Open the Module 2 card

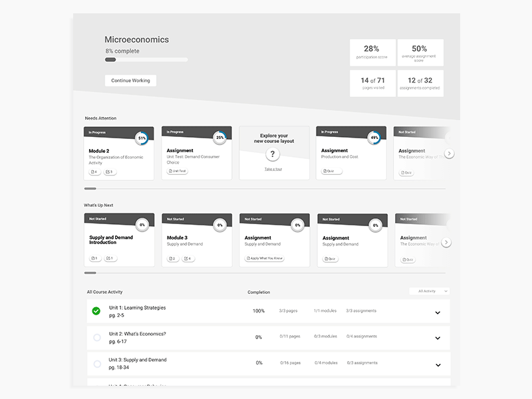point(119,154)
